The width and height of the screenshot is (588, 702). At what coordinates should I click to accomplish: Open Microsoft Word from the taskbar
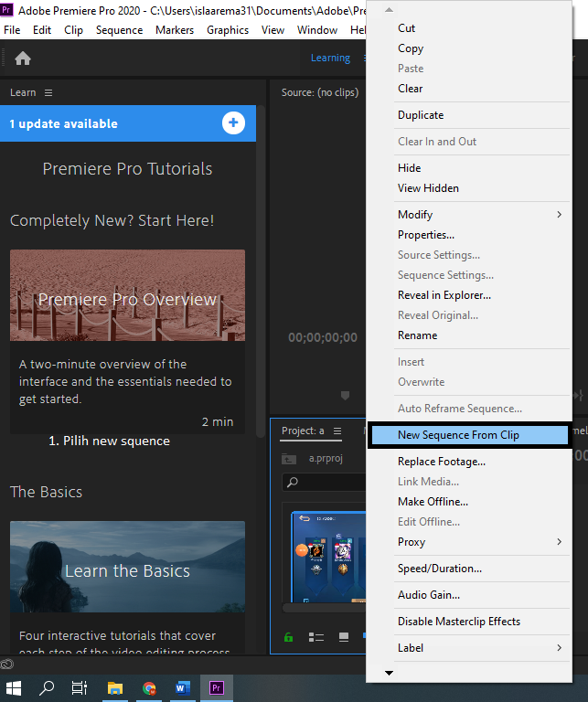[183, 688]
